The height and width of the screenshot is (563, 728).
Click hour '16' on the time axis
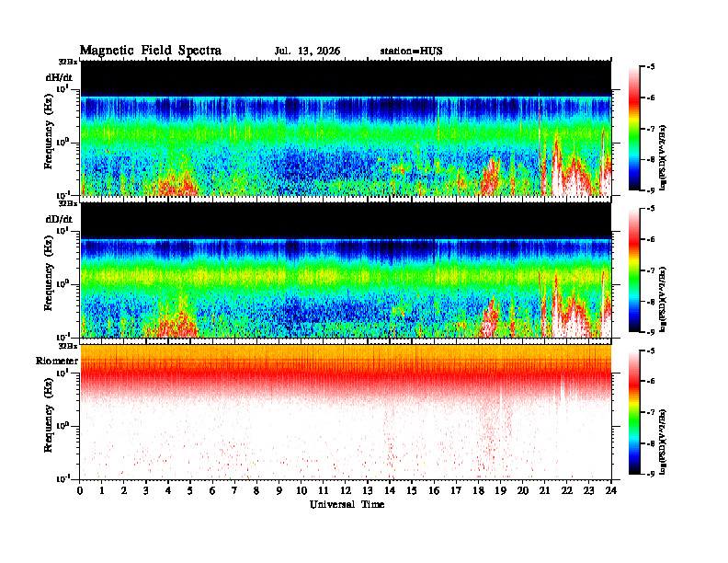click(x=434, y=490)
